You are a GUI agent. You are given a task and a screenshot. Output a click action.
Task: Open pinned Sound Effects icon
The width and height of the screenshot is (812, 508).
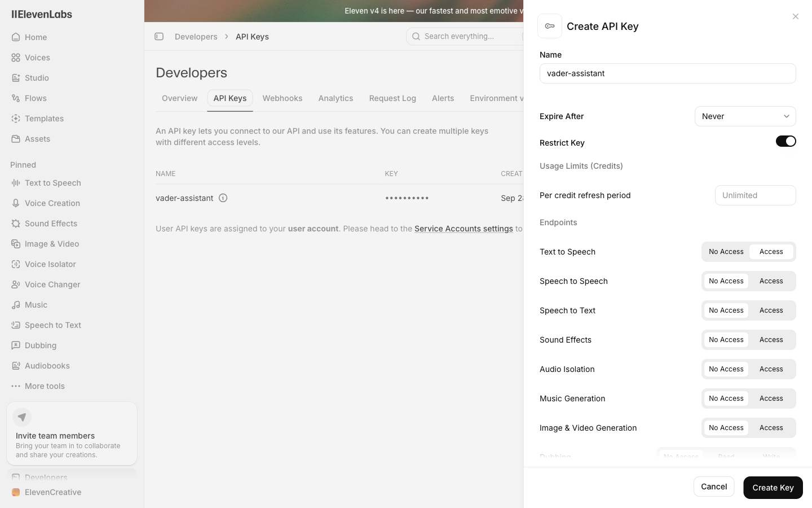(16, 224)
